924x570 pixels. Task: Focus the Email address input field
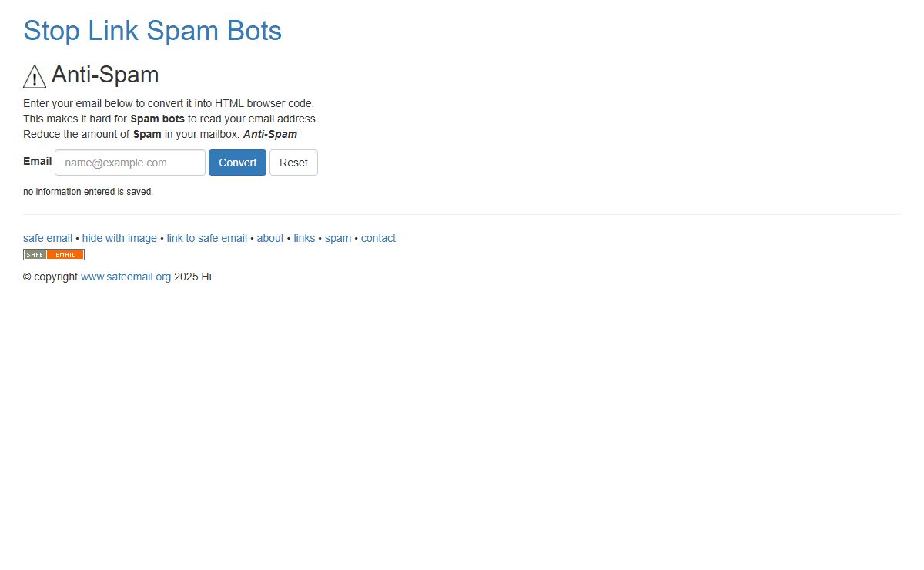point(130,163)
